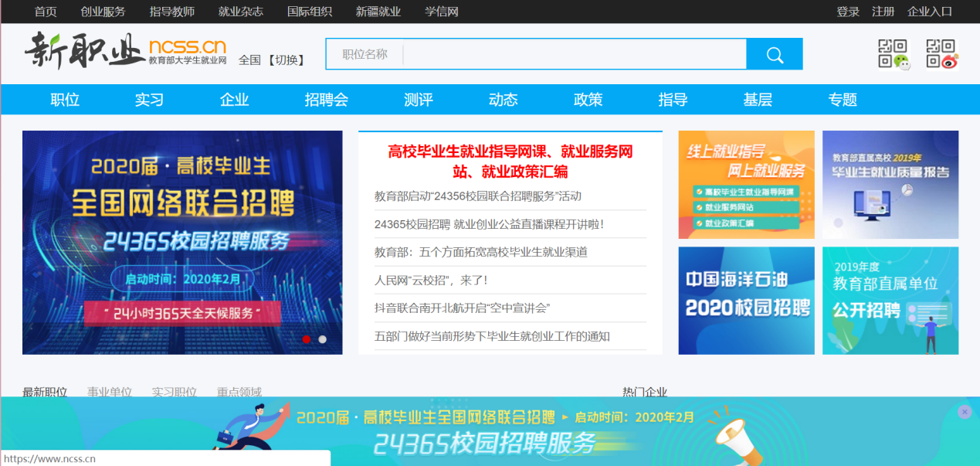Open the 全国【切换】 region switcher
980x466 pixels.
[272, 60]
